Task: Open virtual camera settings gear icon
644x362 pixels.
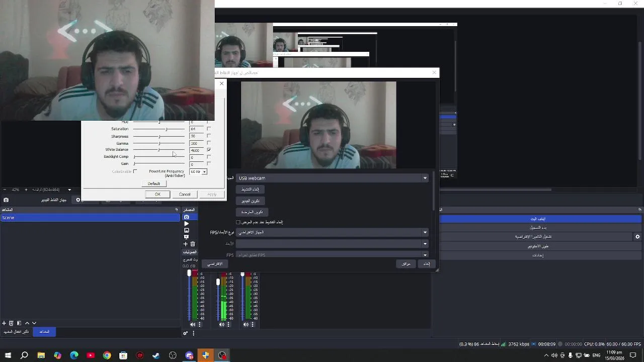Action: pos(637,237)
